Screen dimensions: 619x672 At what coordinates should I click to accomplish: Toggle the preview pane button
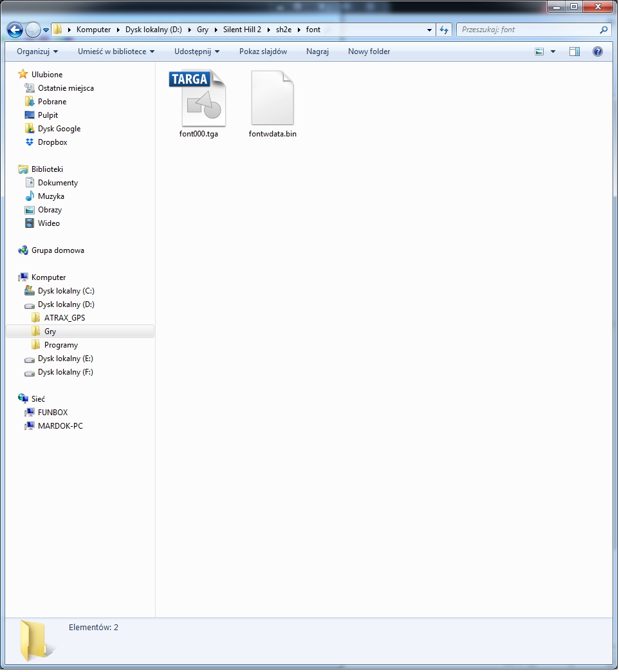(x=575, y=51)
